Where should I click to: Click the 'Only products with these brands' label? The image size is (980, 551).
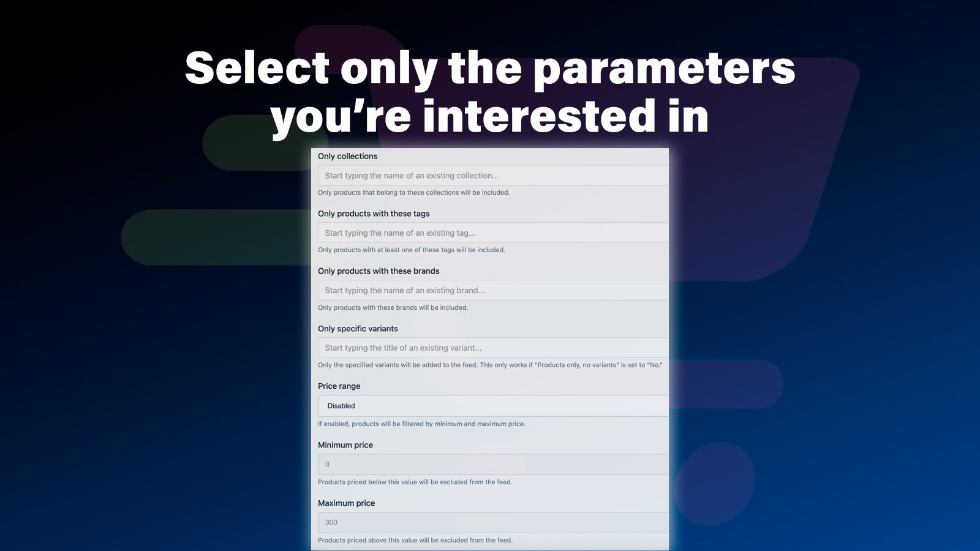[x=379, y=271]
